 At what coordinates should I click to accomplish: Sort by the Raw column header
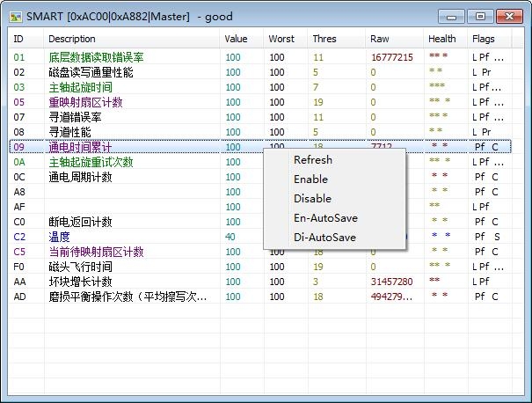pyautogui.click(x=394, y=39)
